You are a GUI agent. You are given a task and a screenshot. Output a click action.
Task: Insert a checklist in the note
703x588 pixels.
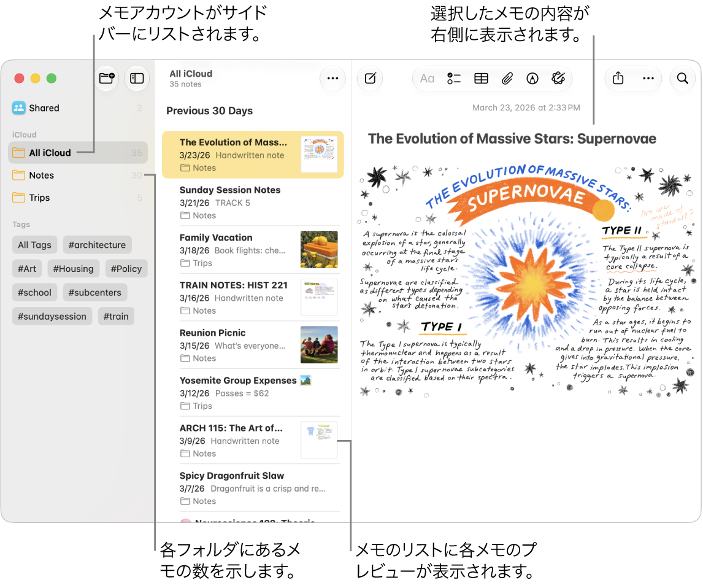click(454, 79)
